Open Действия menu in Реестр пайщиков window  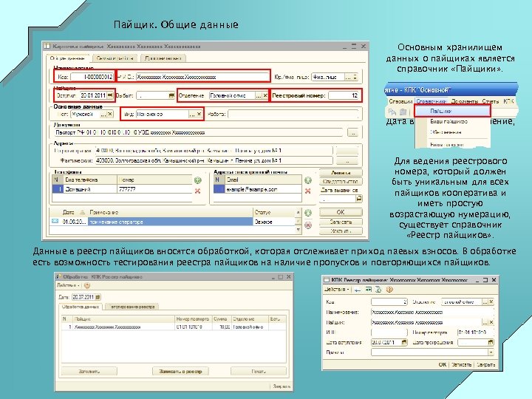click(337, 290)
